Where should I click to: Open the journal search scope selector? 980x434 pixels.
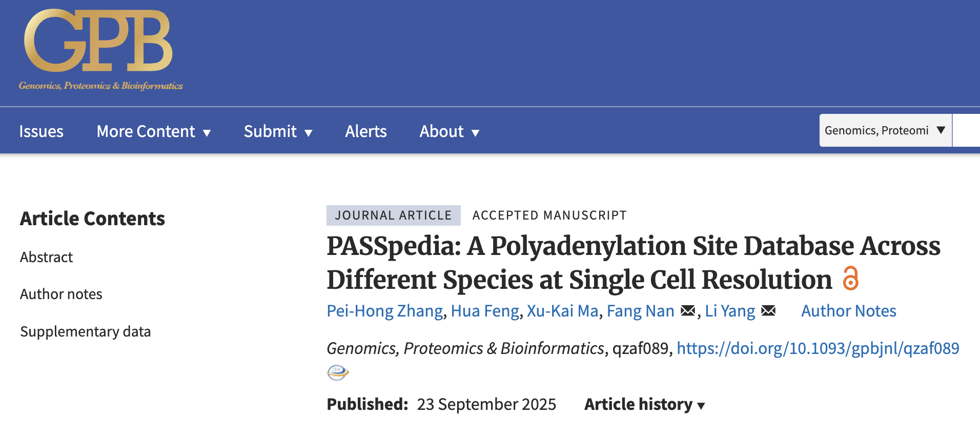(885, 130)
